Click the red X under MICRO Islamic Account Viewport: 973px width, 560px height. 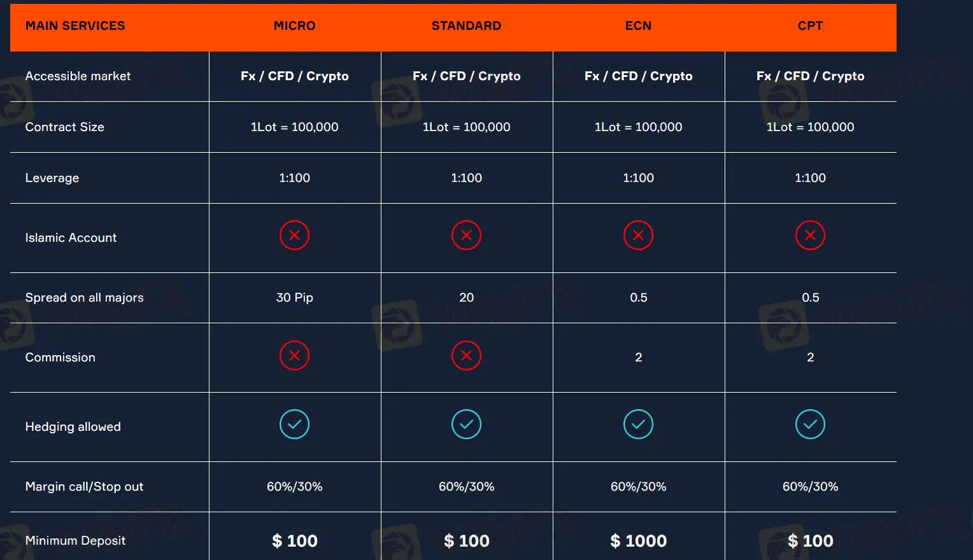tap(294, 235)
